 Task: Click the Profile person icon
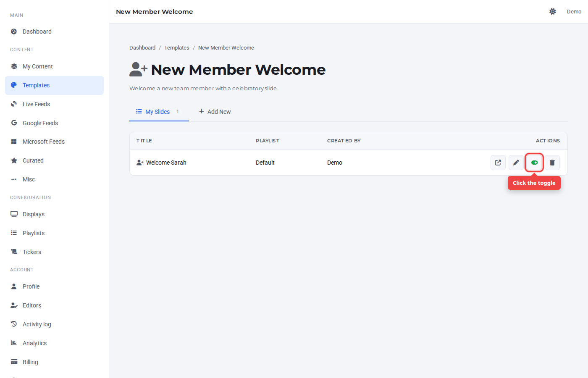click(14, 286)
